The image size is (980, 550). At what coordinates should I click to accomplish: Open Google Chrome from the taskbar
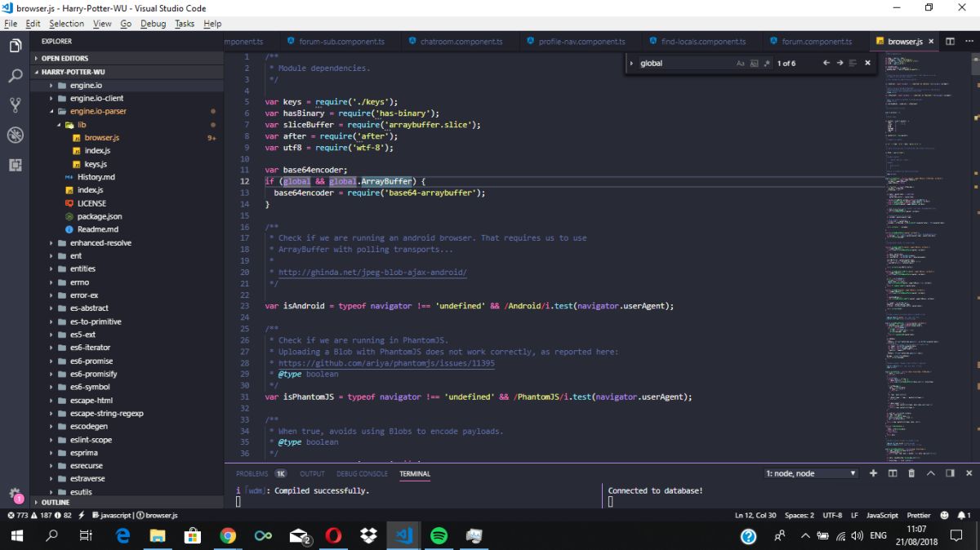228,536
